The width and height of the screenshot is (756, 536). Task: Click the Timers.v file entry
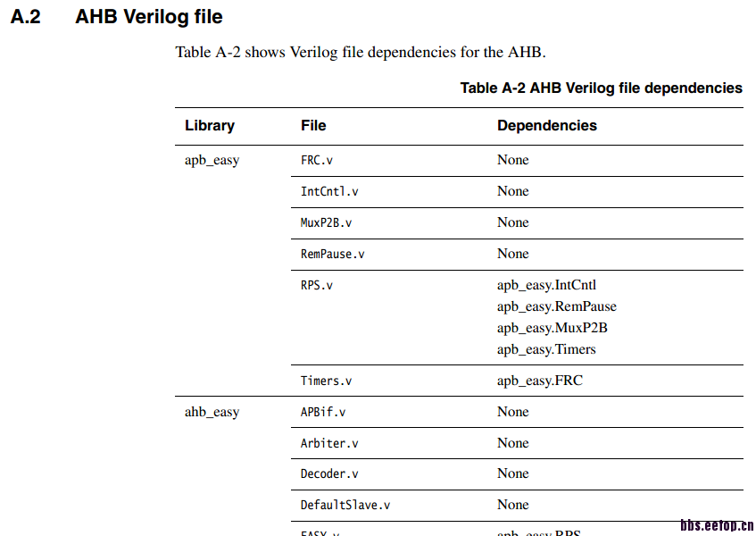pyautogui.click(x=326, y=381)
